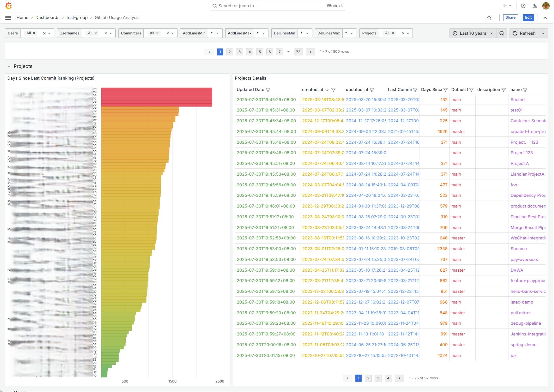Go to page 5 in top pagination
Viewport: 554px width, 392px height.
point(260,52)
